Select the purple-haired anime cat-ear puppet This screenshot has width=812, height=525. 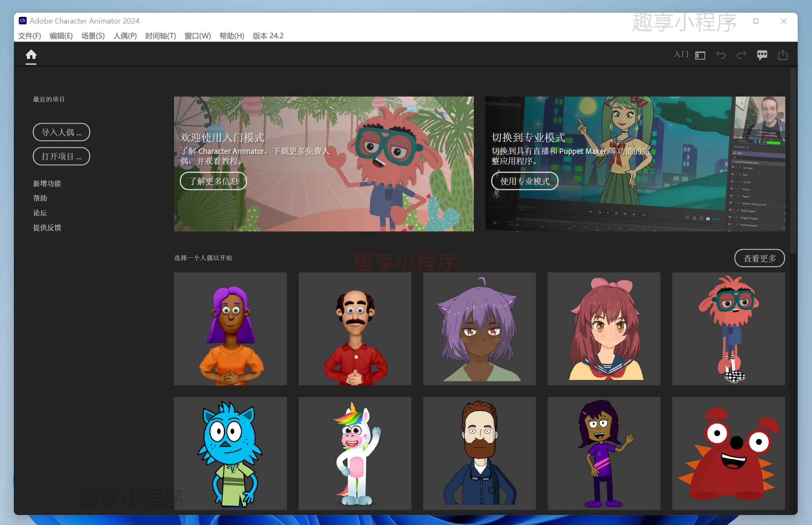[480, 329]
